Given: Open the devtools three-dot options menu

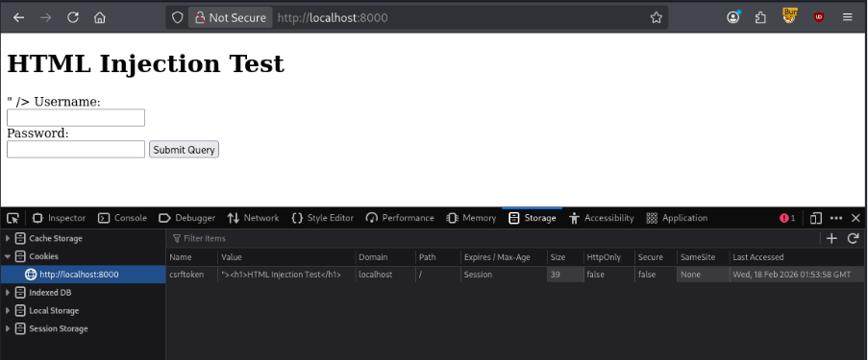Looking at the screenshot, I should [836, 218].
